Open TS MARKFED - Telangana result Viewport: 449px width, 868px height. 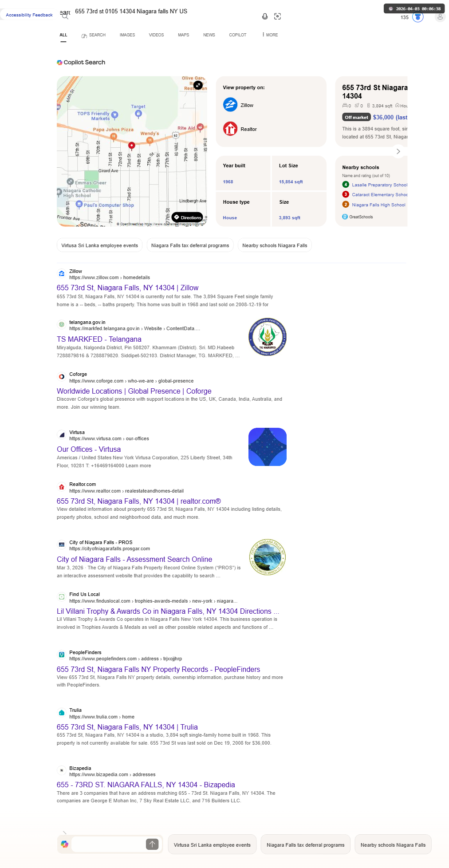tap(99, 339)
